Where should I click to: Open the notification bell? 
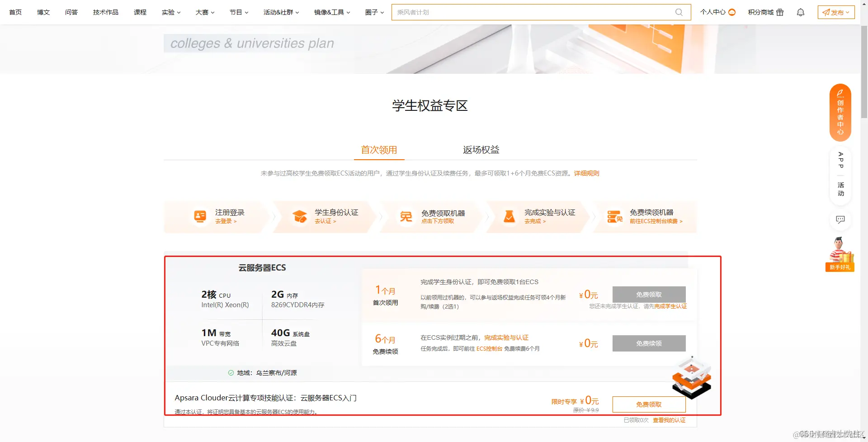(x=800, y=12)
